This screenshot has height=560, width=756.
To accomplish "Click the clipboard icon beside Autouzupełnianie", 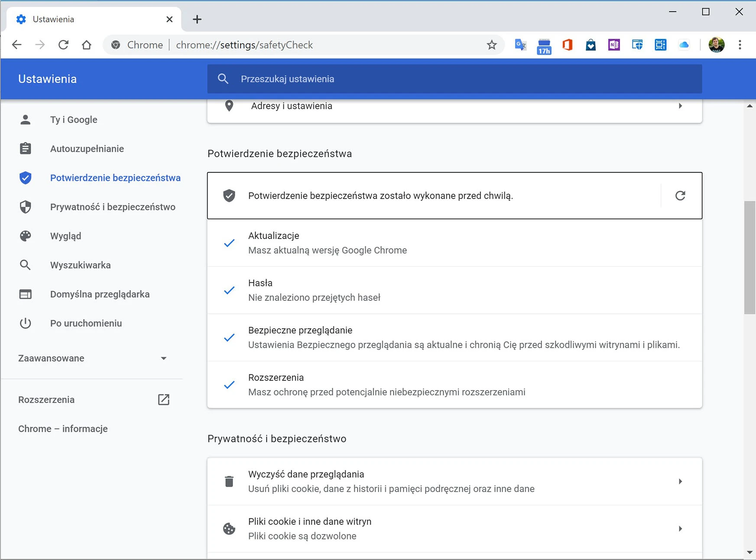I will 26,149.
